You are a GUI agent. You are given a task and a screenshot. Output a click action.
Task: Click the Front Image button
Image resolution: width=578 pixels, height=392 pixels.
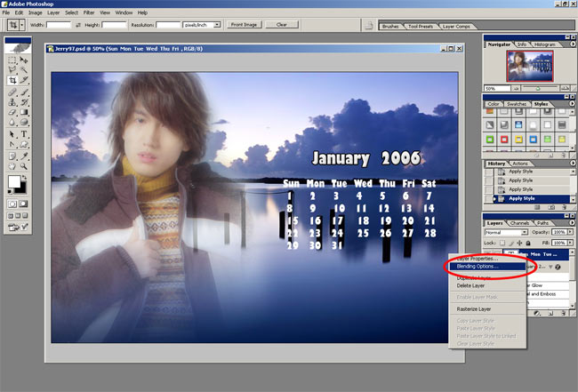coord(244,25)
